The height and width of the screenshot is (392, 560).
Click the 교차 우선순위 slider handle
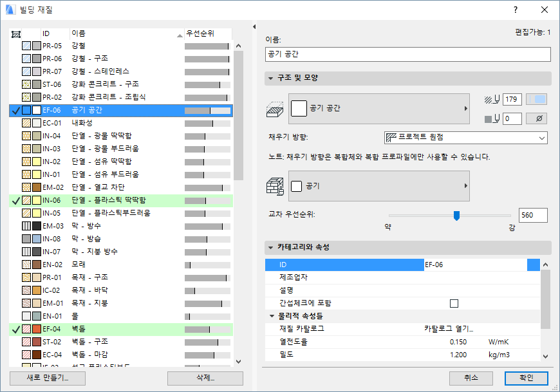click(456, 216)
